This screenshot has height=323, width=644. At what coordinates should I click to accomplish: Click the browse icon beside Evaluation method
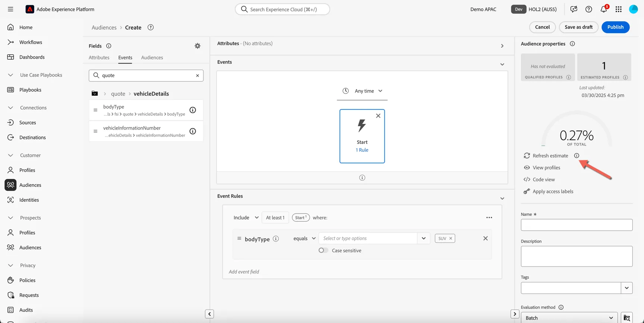tap(627, 318)
